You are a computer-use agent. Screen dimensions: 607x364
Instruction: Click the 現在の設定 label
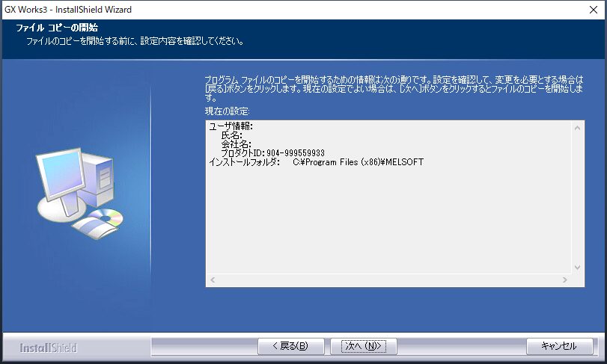click(228, 111)
